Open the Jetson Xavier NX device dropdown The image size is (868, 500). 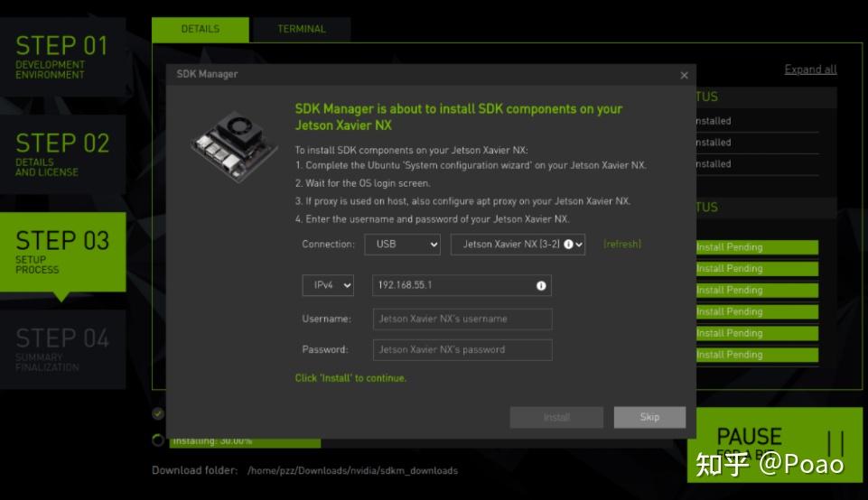[518, 244]
